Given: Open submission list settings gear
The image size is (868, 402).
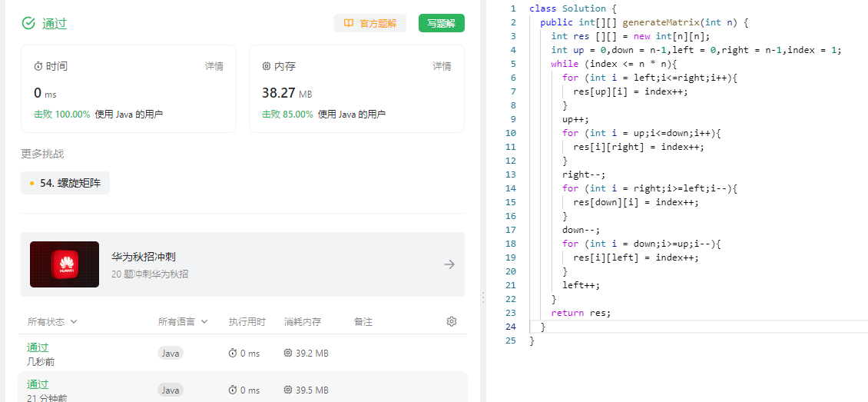Looking at the screenshot, I should click(451, 321).
